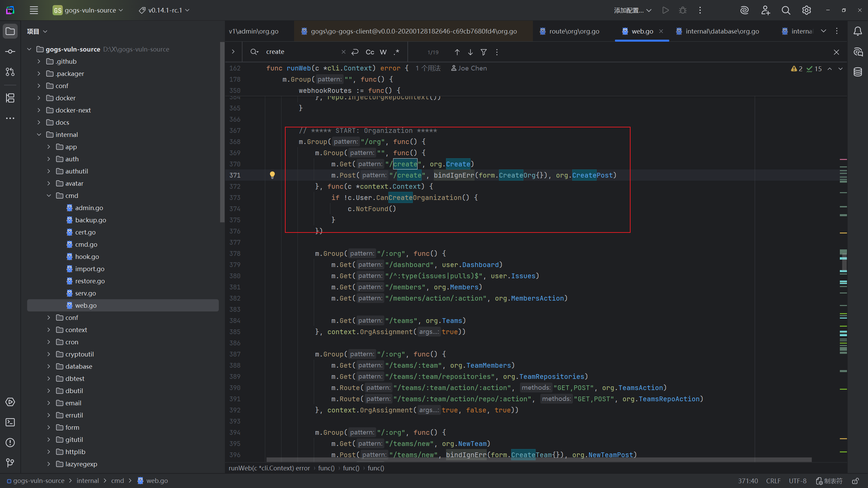The image size is (868, 488).
Task: Click the CRLF line separator indicator
Action: (773, 481)
